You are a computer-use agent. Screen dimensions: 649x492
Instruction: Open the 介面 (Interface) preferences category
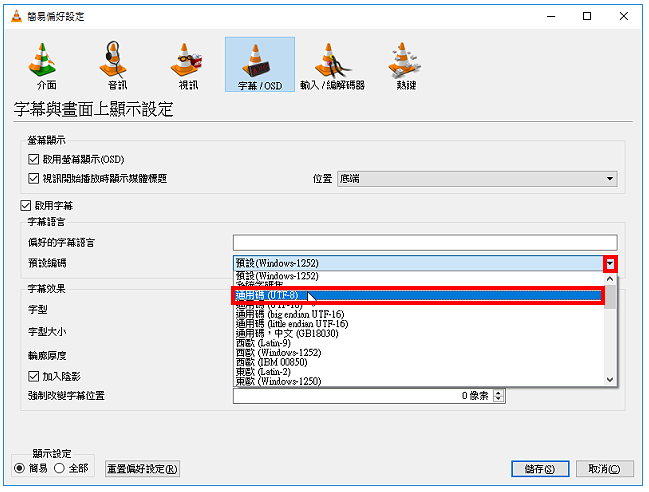coord(43,65)
